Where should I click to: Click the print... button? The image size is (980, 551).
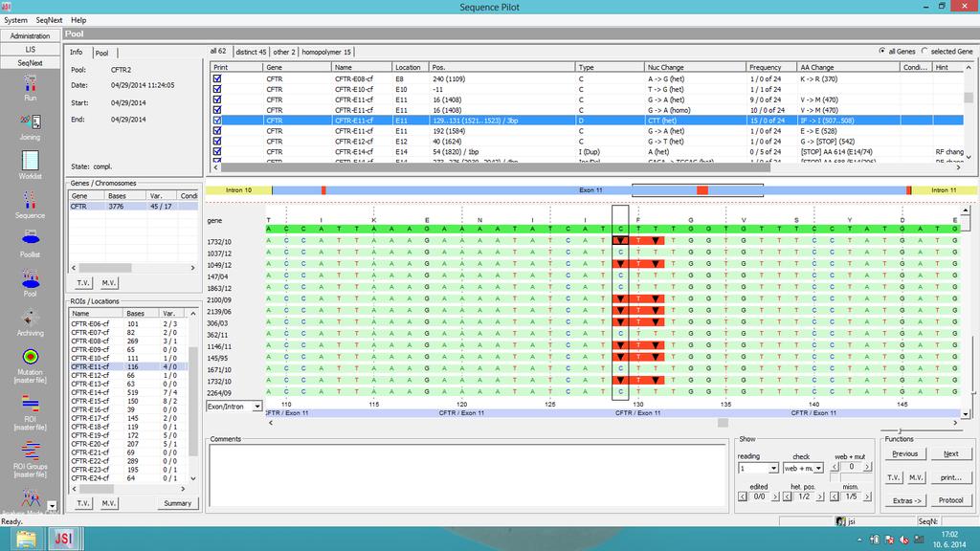(950, 477)
